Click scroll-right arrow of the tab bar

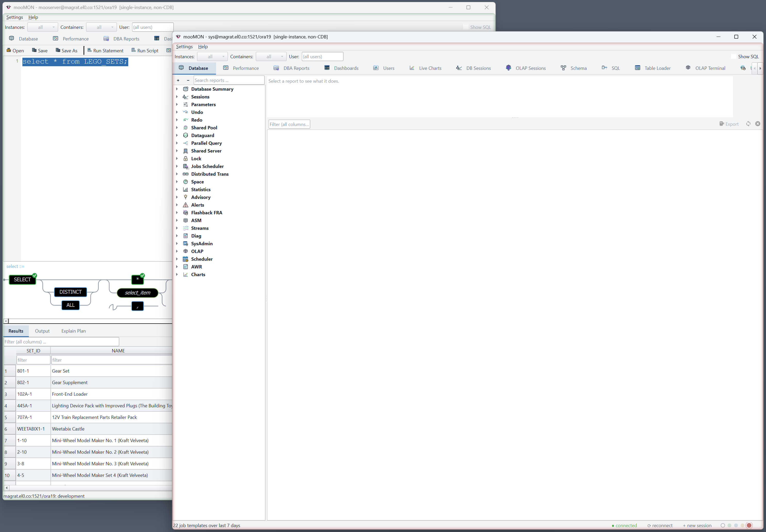(760, 68)
